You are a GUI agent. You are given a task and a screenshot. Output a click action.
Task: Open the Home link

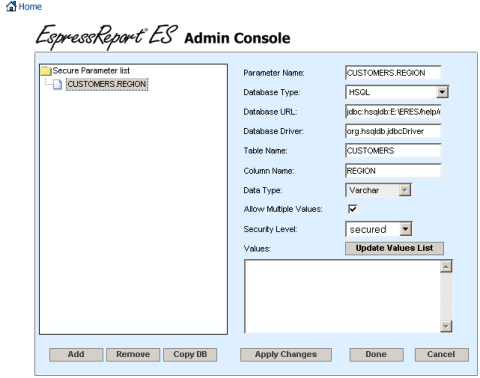30,7
